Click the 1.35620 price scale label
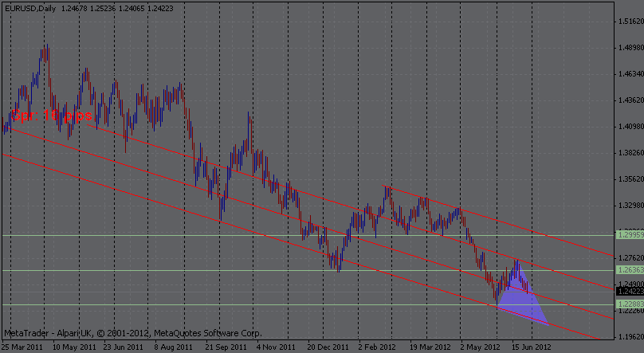Image resolution: width=644 pixels, height=353 pixels. point(630,179)
